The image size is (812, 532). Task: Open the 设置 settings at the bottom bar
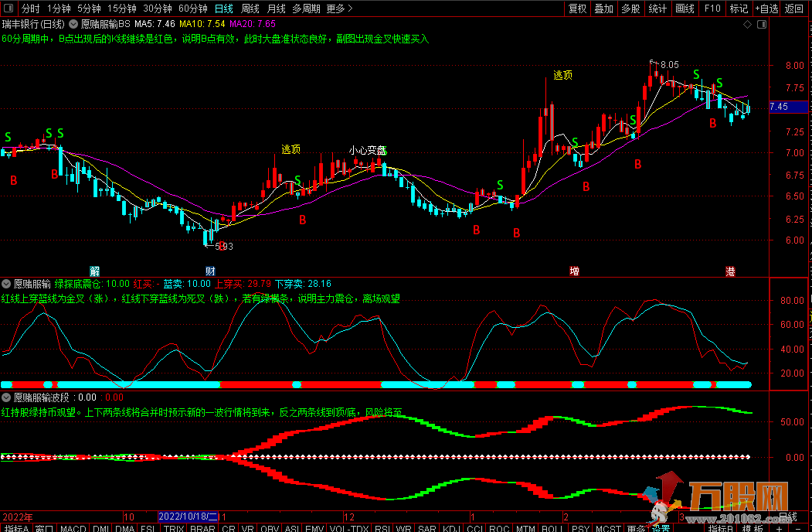[661, 528]
